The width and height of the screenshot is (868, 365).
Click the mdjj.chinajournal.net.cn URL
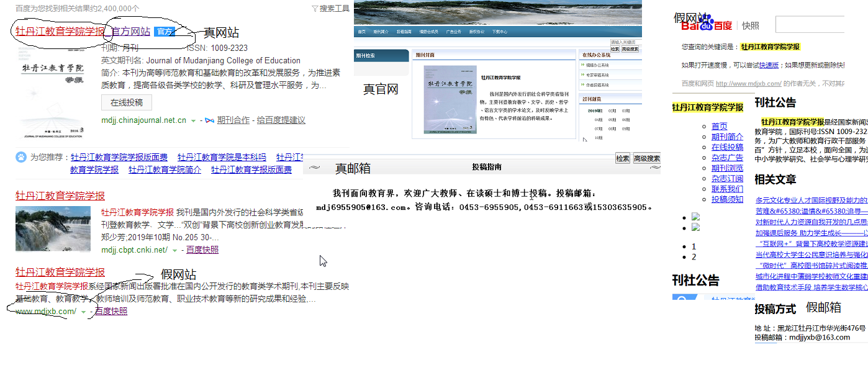[143, 120]
